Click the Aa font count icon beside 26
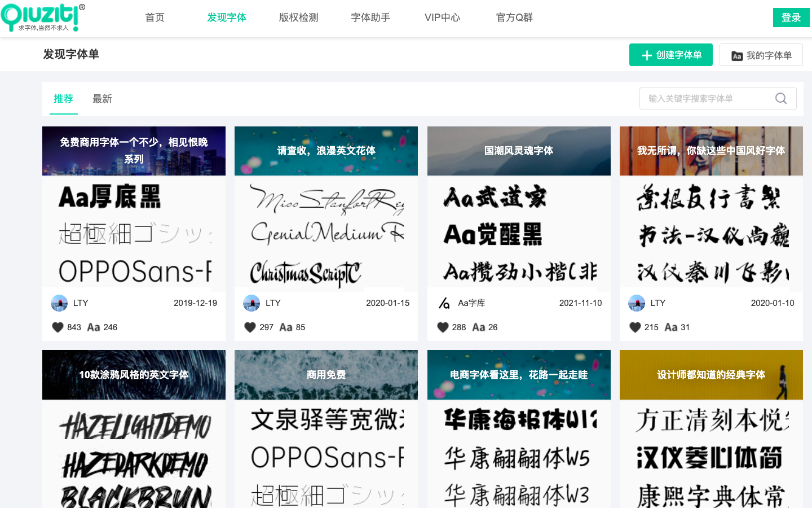812x508 pixels. click(479, 327)
